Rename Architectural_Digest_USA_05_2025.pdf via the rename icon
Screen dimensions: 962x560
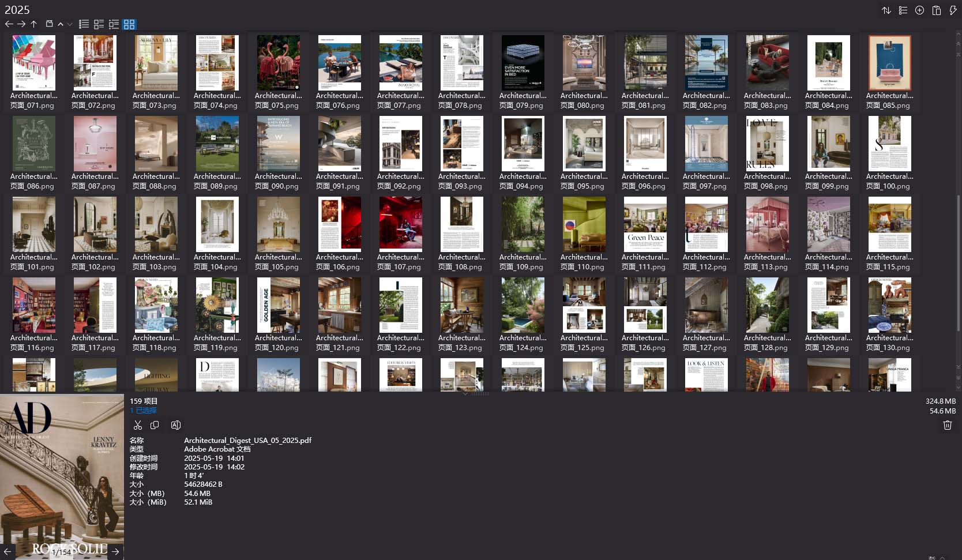175,425
